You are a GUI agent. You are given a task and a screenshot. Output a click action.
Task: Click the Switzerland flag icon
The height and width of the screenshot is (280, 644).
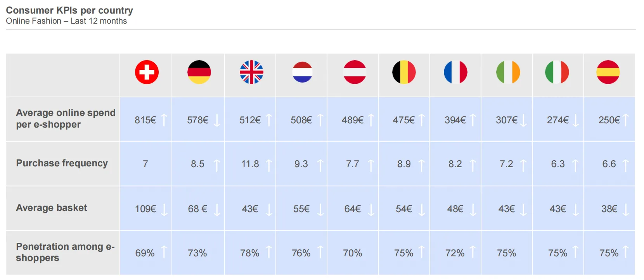(147, 72)
